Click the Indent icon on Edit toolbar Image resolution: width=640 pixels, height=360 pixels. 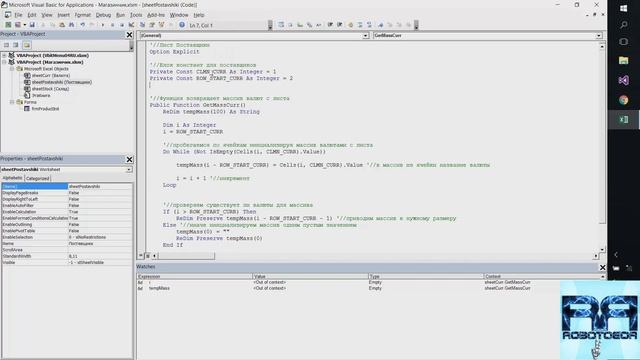point(330,25)
